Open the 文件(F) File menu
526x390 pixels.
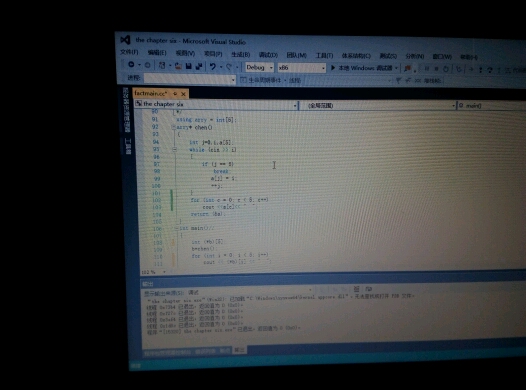point(129,52)
